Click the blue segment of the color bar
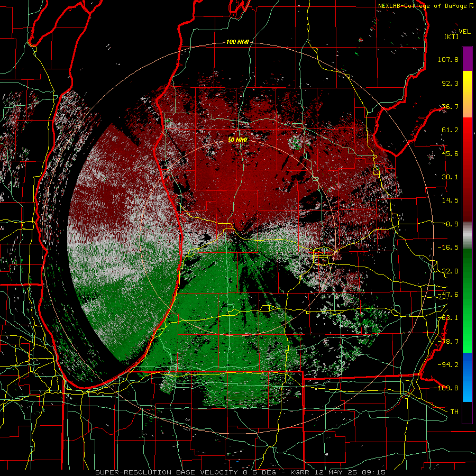476x476 pixels. 467,377
